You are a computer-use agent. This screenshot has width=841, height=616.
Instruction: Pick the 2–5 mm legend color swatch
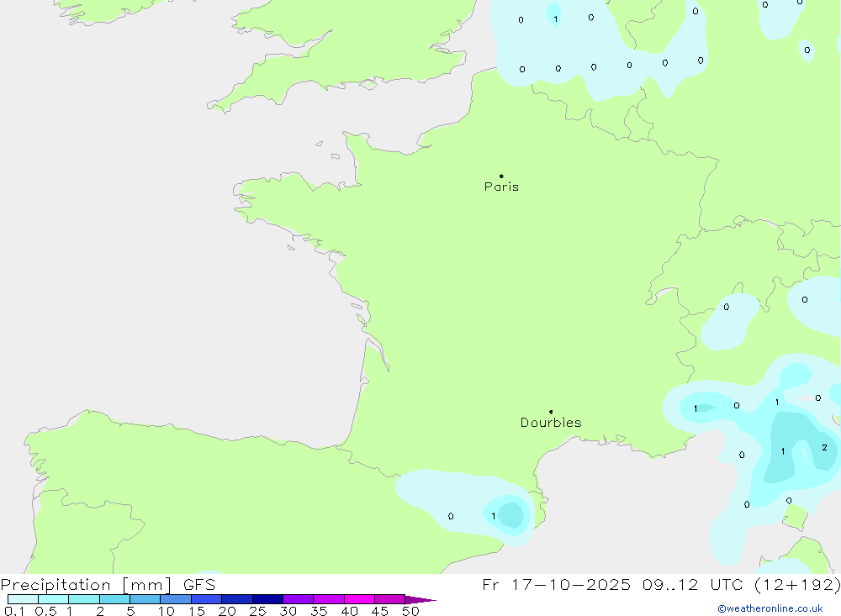[114, 599]
